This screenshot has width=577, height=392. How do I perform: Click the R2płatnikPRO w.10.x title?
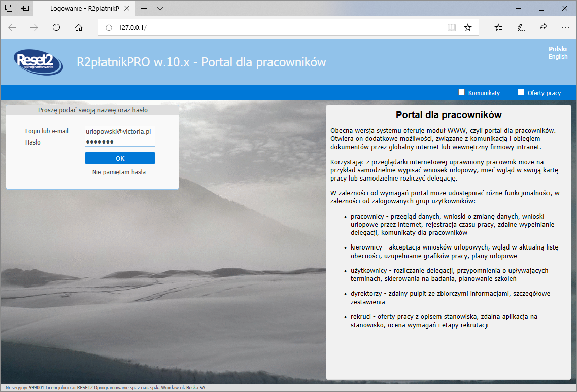click(x=201, y=62)
